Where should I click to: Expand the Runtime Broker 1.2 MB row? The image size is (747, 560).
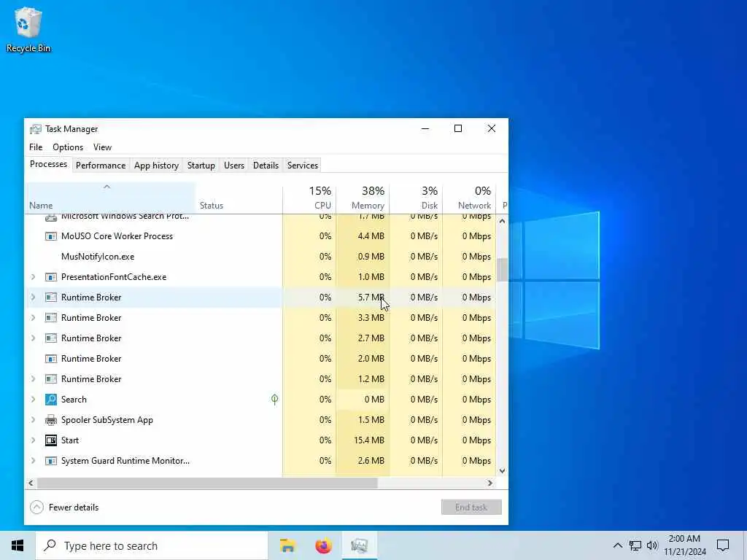coord(33,379)
